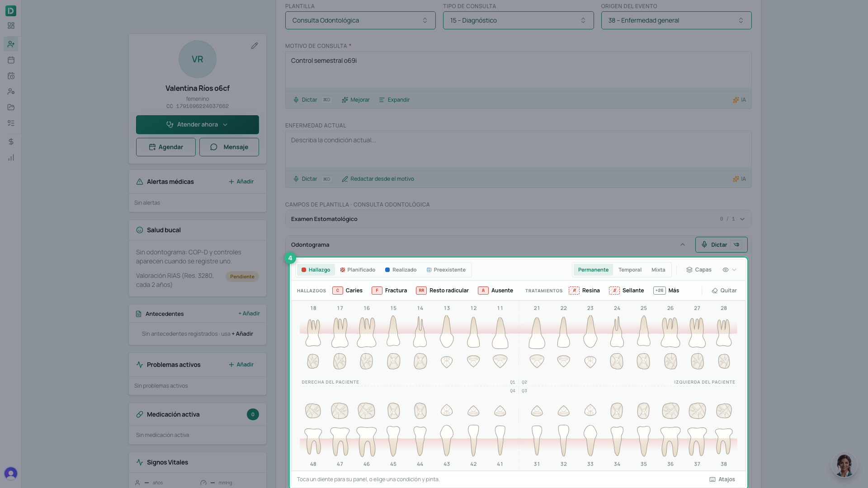Select the Resina treatment tool

(584, 291)
